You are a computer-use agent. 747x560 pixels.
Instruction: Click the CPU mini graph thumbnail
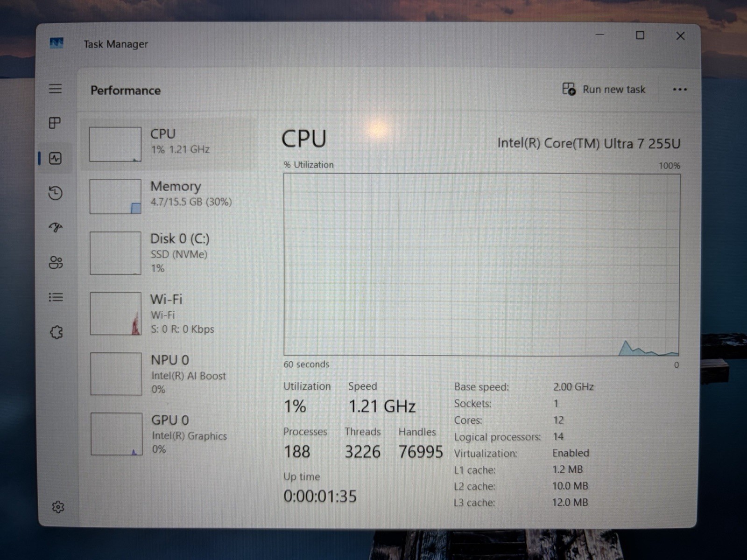[x=115, y=144]
